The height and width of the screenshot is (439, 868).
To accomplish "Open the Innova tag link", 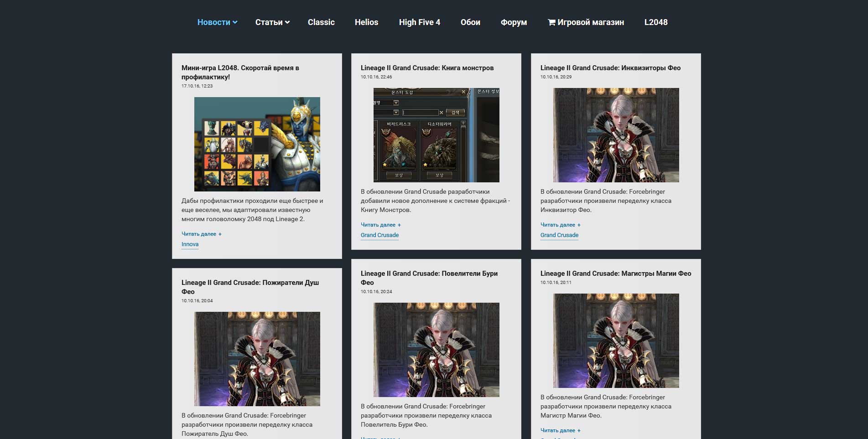I will pyautogui.click(x=190, y=244).
